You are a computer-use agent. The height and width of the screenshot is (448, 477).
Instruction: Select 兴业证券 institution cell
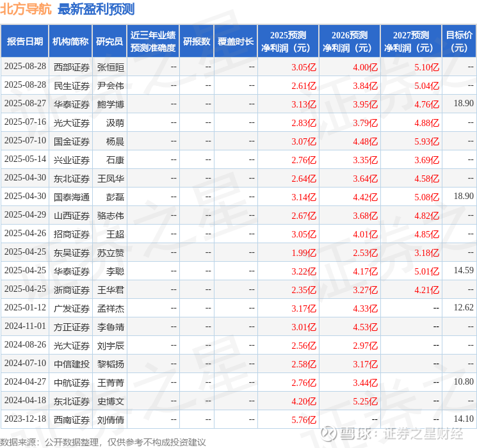point(72,160)
